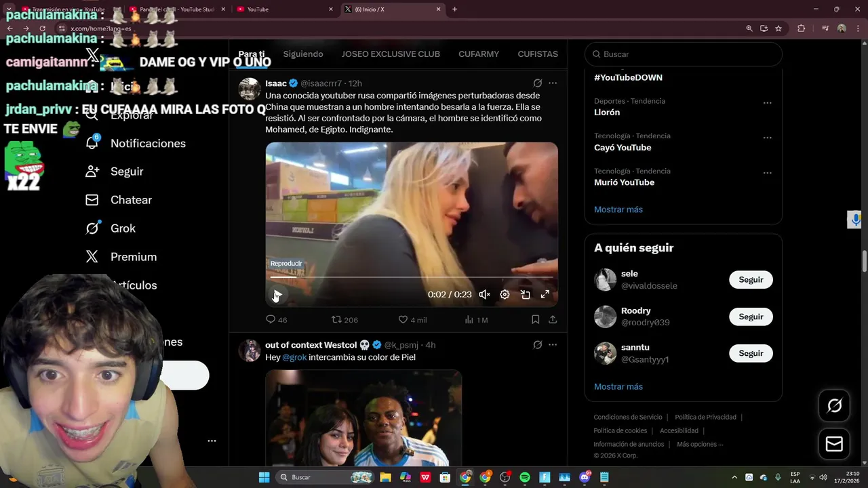Open the @grok mention in Westcol post

tap(294, 357)
